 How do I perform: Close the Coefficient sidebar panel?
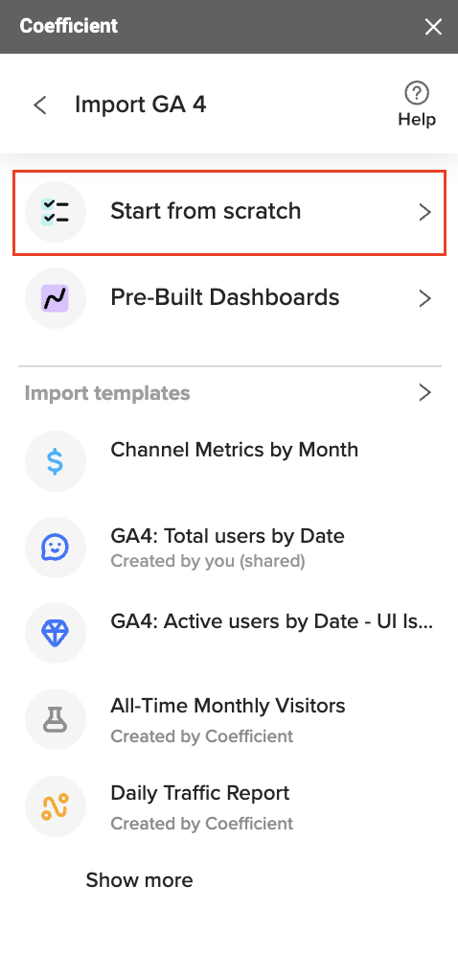point(433,26)
